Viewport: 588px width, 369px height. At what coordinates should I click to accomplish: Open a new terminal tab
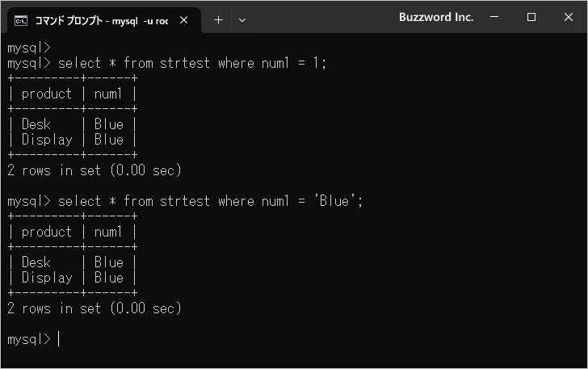click(x=218, y=20)
